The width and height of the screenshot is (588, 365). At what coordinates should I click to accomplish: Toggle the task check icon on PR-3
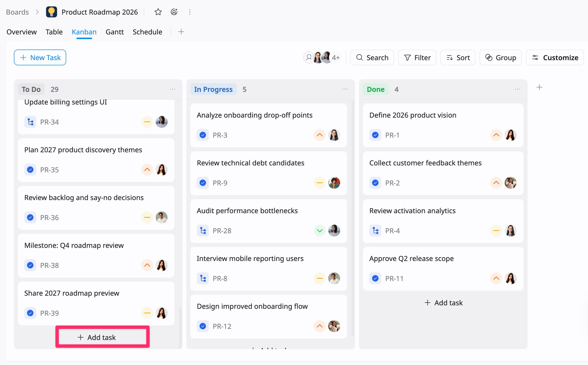pos(203,135)
